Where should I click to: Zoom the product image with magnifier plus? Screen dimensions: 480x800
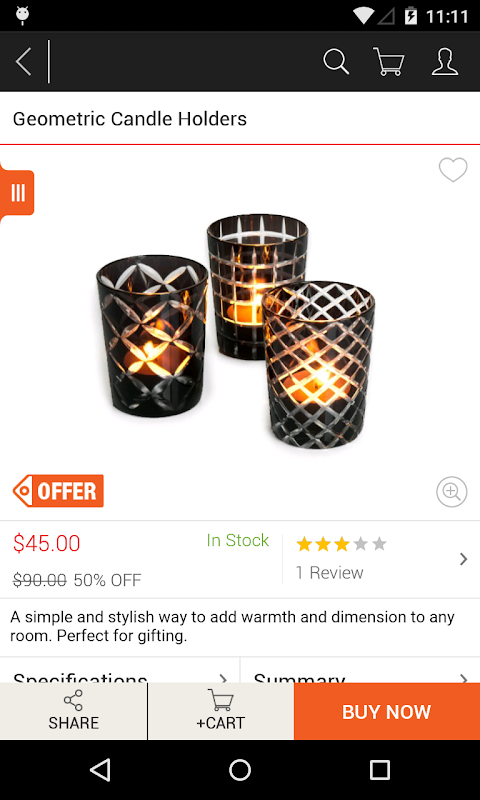click(451, 492)
